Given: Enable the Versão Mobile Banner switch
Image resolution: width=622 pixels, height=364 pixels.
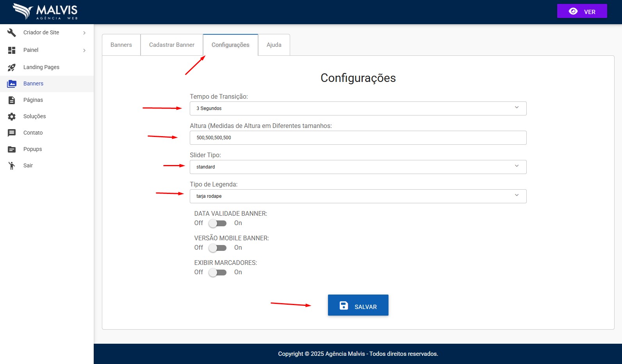Looking at the screenshot, I should pos(217,248).
